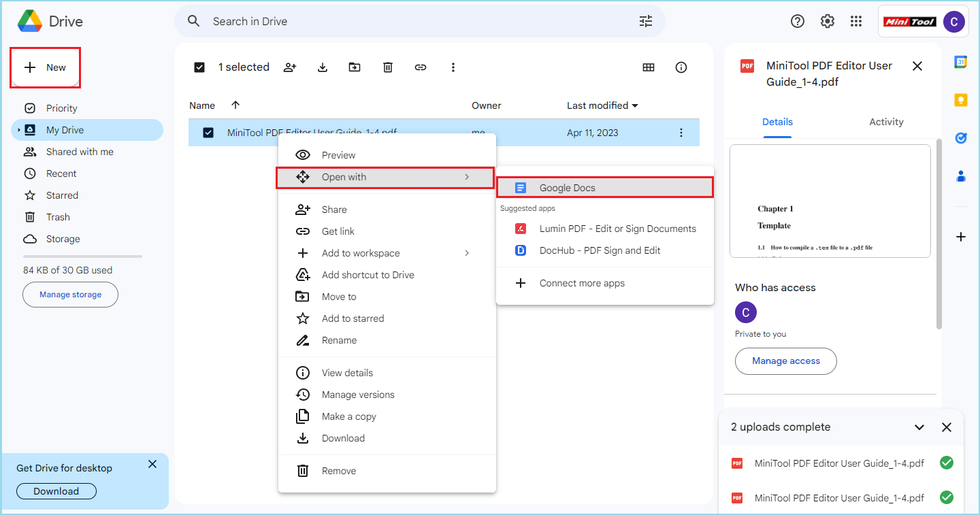Screen dimensions: 980x515
Task: Expand the My Drive tree arrow
Action: (19, 130)
